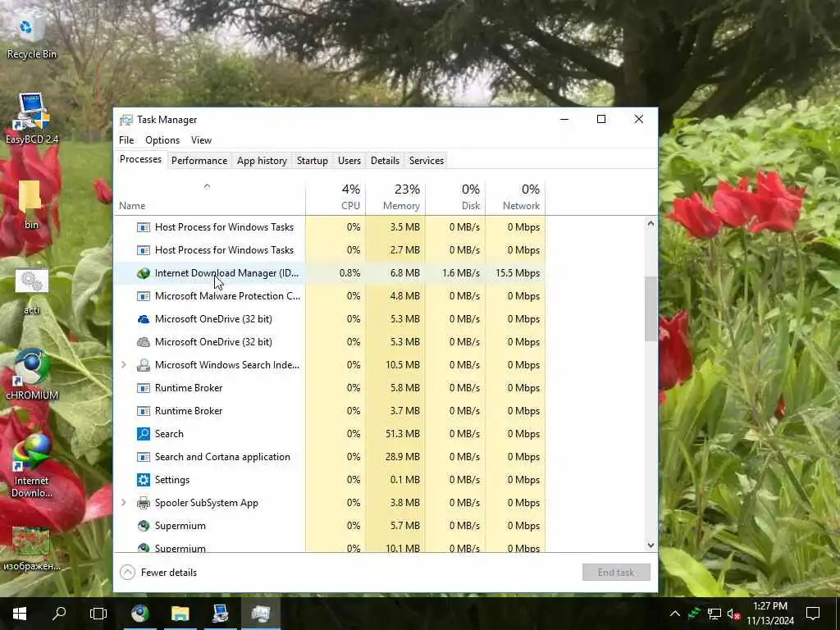Click the Supermium icon in the 5.7 MB row
The width and height of the screenshot is (840, 630).
click(x=143, y=526)
